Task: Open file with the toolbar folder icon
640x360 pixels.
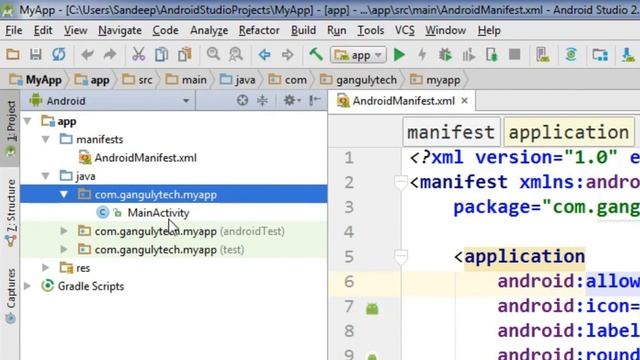Action: point(13,54)
